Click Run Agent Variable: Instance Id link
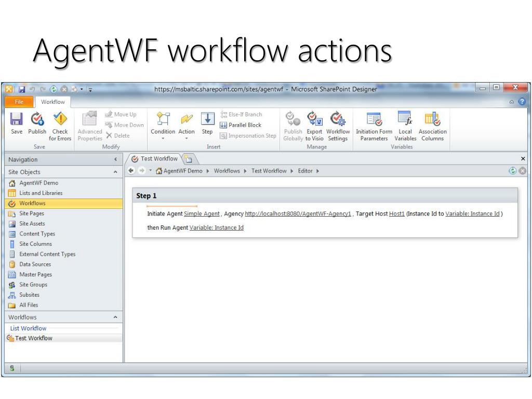The image size is (532, 399). [217, 228]
